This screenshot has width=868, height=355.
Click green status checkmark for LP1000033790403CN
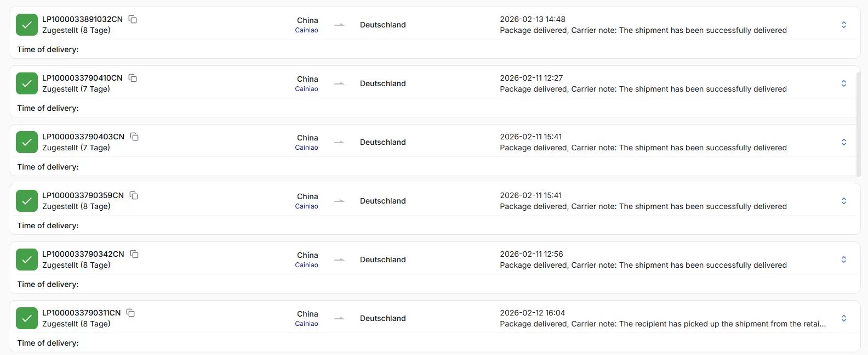(27, 142)
